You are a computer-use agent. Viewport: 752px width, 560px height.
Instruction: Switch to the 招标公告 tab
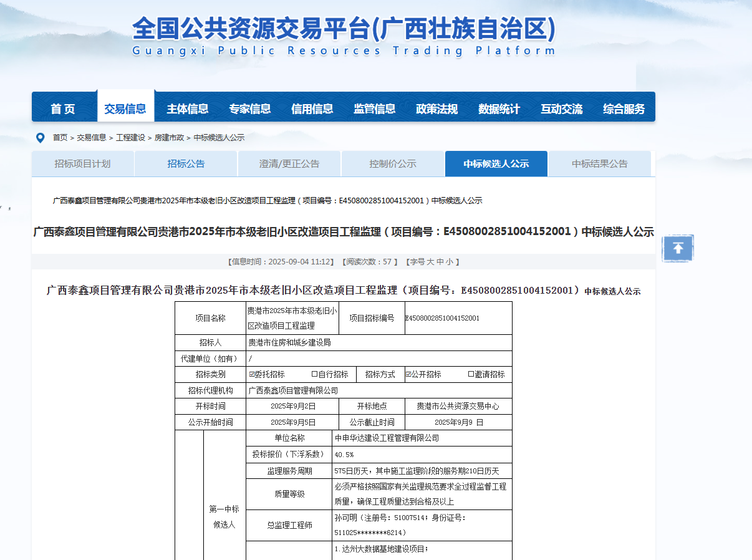(x=186, y=164)
